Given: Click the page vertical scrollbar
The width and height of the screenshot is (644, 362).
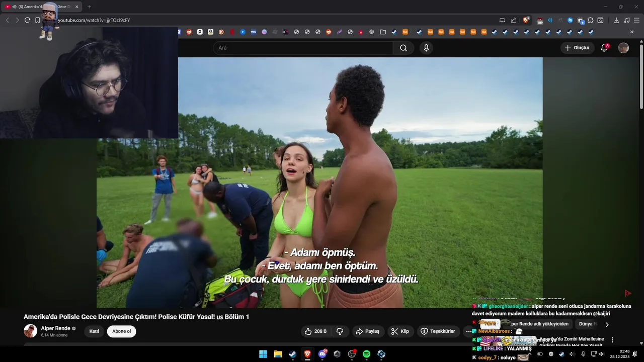Looking at the screenshot, I should 641,76.
